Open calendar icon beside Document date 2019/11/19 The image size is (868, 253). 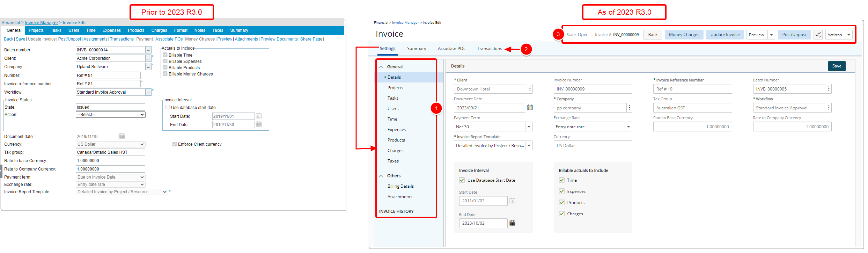pos(122,136)
